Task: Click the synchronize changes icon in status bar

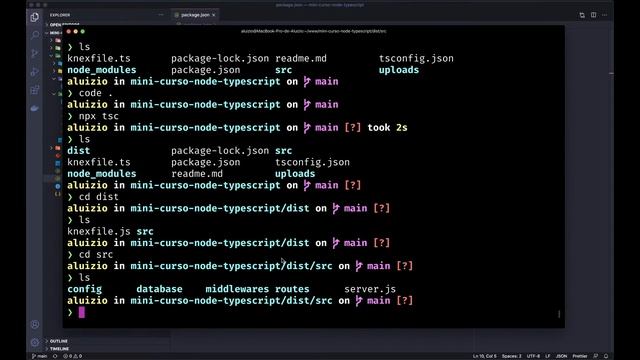Action: pos(55,356)
